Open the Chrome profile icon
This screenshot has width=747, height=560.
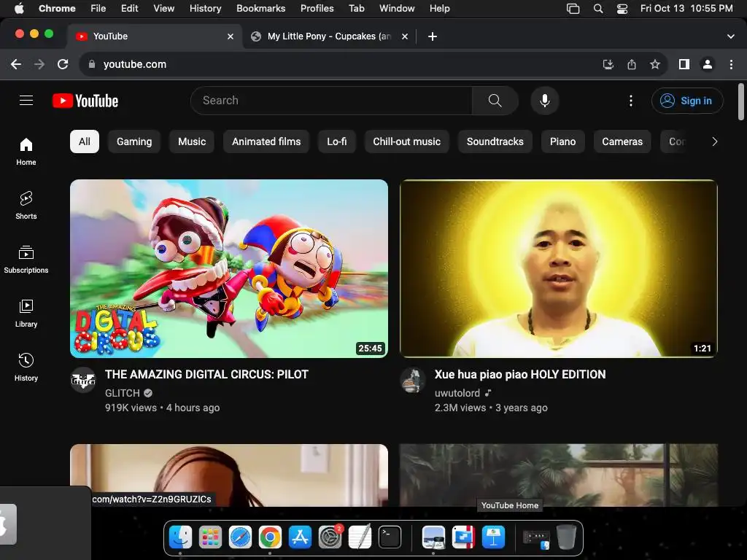708,64
